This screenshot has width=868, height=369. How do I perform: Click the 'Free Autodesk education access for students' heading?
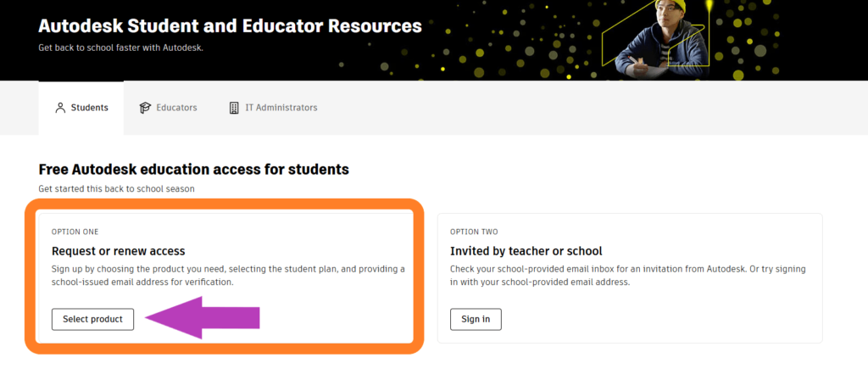click(x=193, y=170)
